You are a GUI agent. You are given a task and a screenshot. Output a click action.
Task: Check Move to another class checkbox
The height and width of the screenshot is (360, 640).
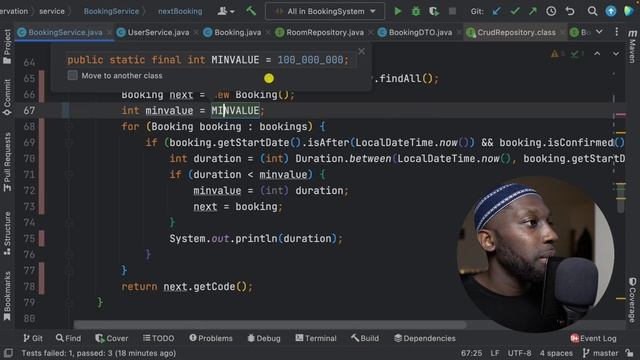[73, 76]
